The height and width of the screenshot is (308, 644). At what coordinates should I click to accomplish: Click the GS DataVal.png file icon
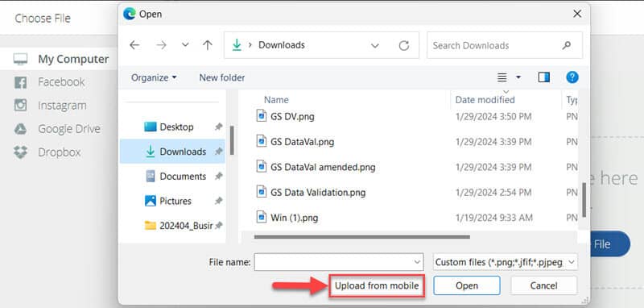[262, 141]
